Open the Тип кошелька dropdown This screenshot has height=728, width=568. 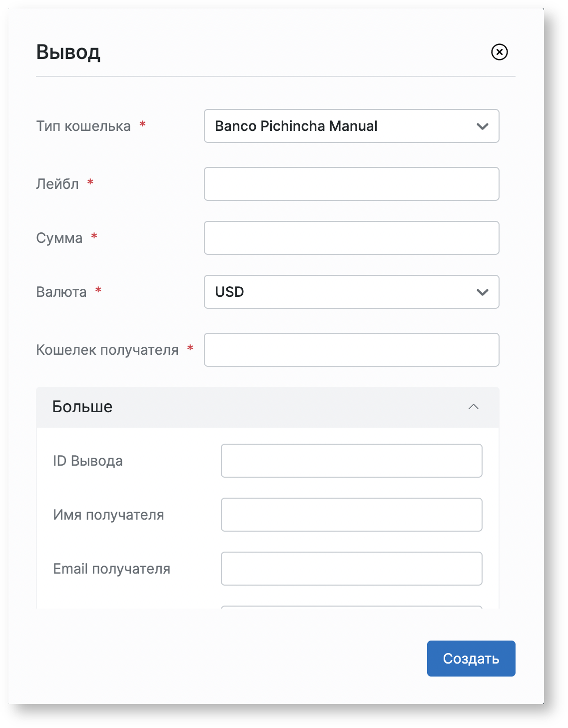tap(351, 126)
